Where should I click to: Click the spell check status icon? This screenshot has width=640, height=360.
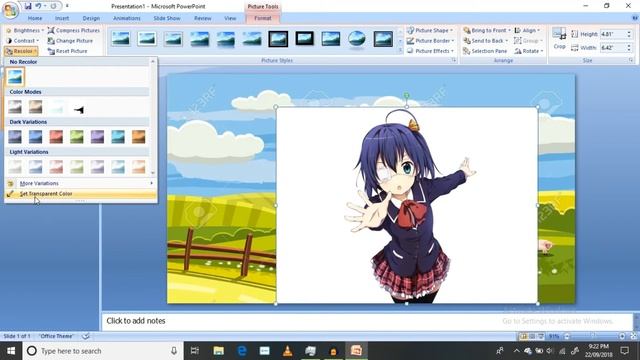[x=86, y=336]
